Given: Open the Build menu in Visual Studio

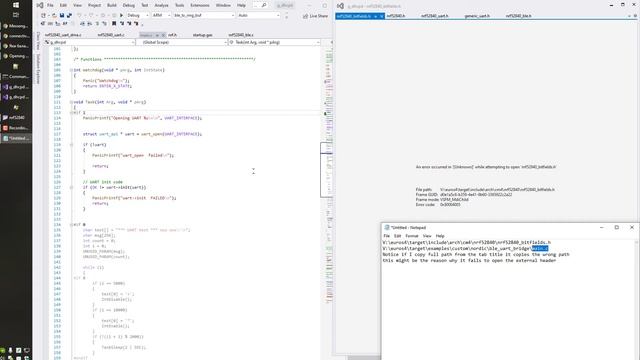Looking at the screenshot, I should point(112,5).
